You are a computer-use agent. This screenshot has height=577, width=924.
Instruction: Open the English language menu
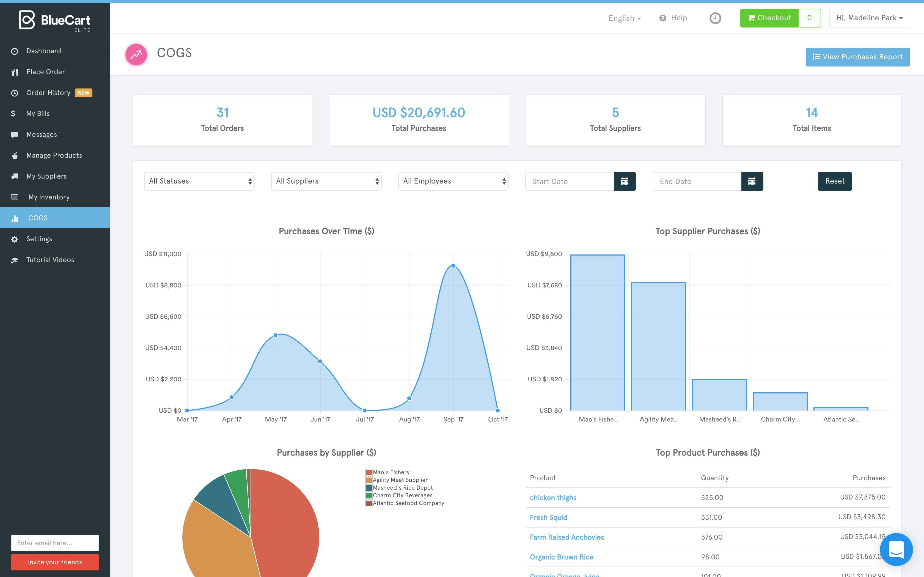[x=624, y=18]
